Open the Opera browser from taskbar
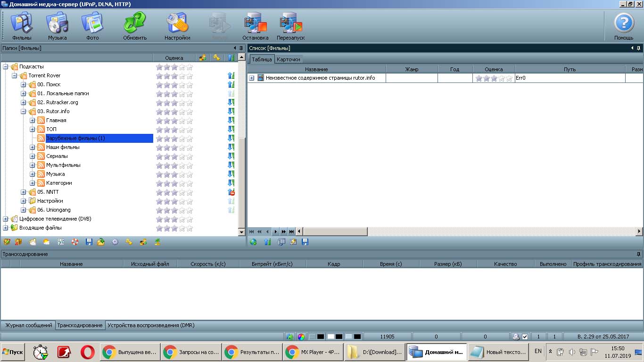 [87, 352]
